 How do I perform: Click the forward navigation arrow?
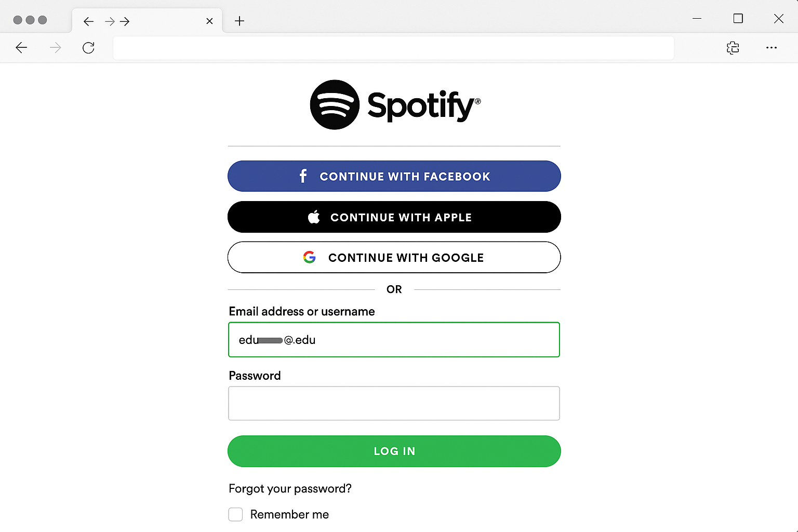pyautogui.click(x=55, y=47)
